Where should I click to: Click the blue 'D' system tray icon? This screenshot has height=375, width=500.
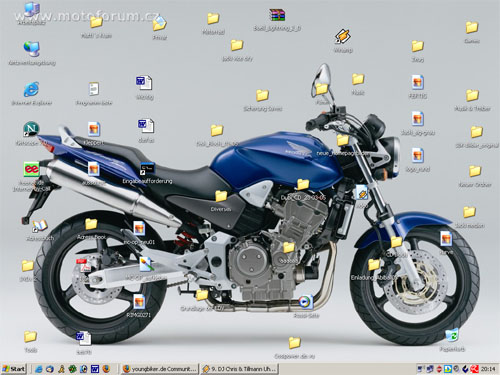point(448,369)
